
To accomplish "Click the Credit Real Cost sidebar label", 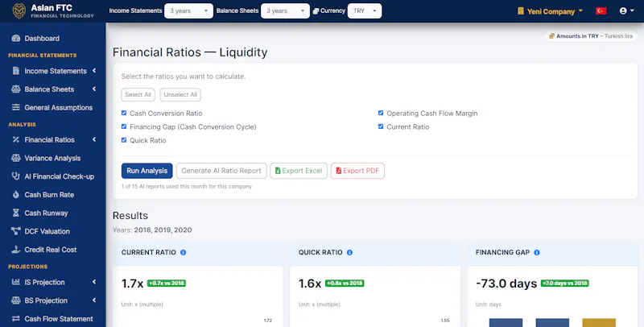I will click(51, 250).
